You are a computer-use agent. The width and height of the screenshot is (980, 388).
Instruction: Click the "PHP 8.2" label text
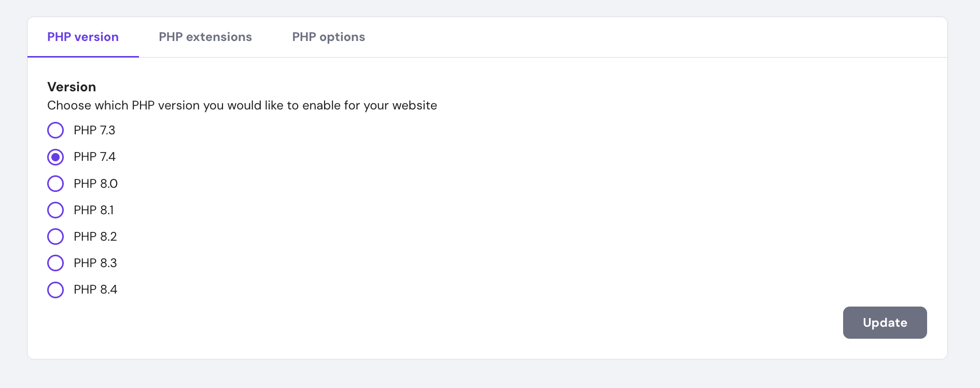pos(95,237)
